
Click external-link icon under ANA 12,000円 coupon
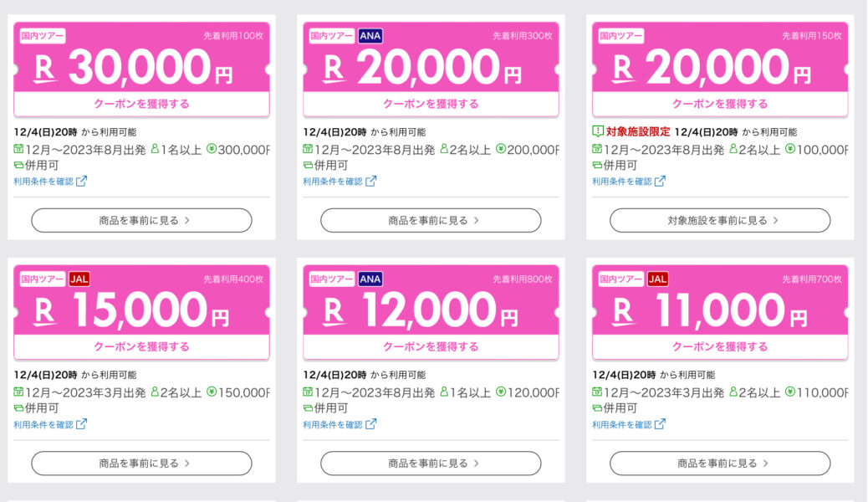tap(371, 424)
